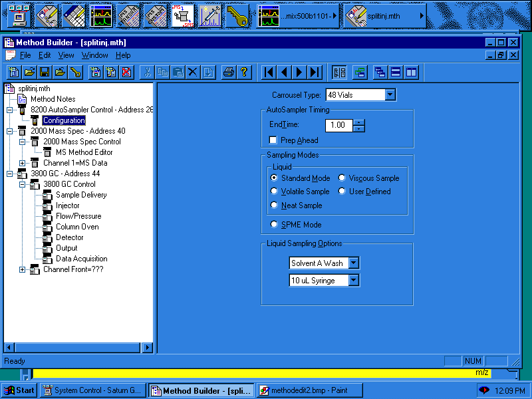Increase EndTime with up spinner
532x399 pixels.
pyautogui.click(x=358, y=122)
